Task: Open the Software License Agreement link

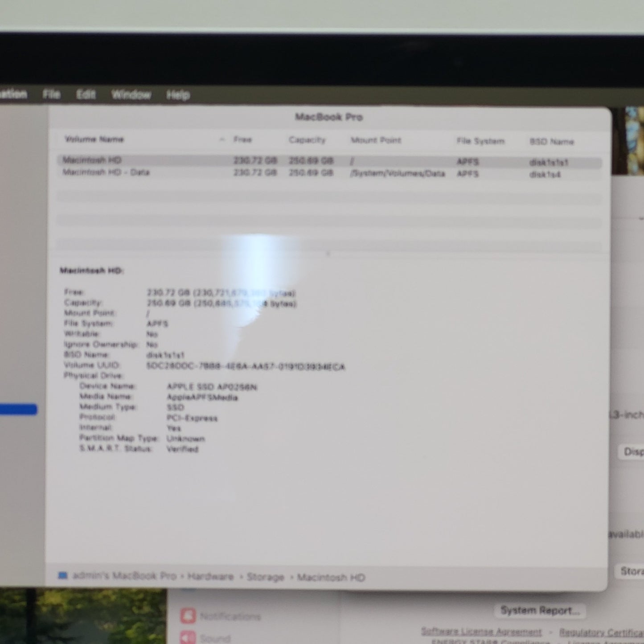Action: [481, 632]
